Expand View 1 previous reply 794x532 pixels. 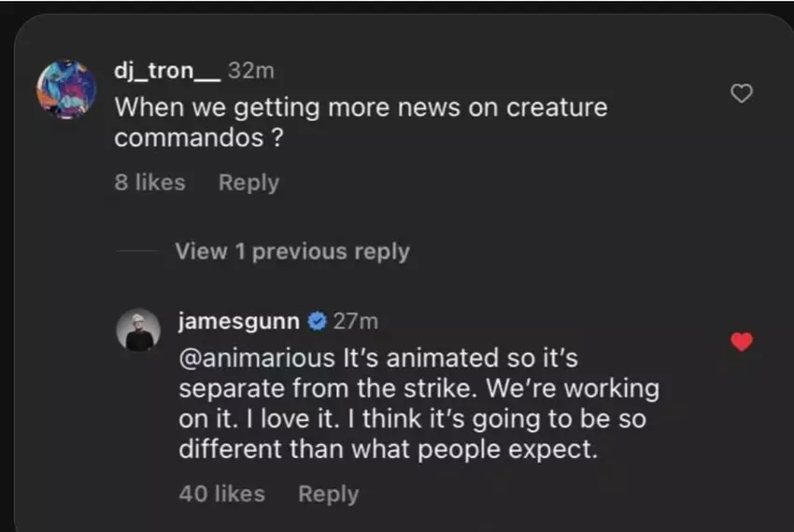[x=291, y=251]
